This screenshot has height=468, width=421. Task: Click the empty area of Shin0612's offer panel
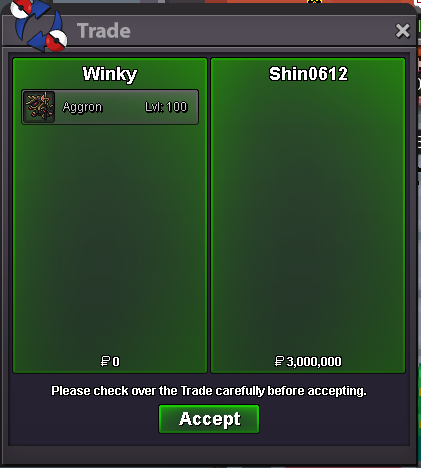pos(308,217)
